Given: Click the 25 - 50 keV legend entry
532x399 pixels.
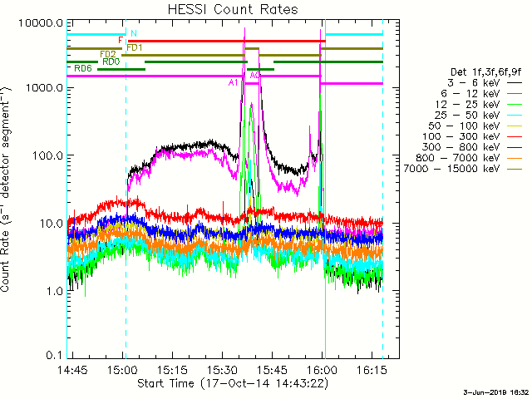Looking at the screenshot, I should coord(468,115).
